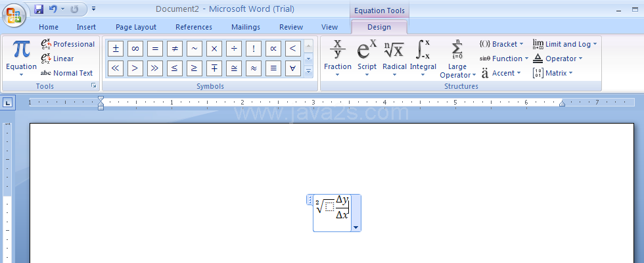The image size is (644, 263).
Task: Insert the almost-equal double tilde symbol
Action: [254, 68]
